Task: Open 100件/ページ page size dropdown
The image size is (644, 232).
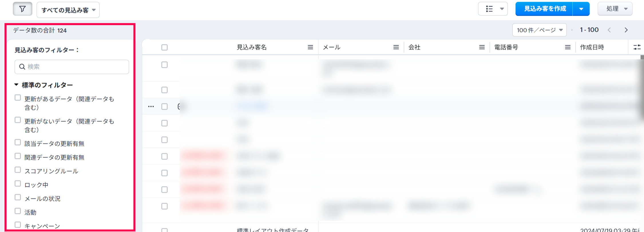Action: [x=539, y=30]
